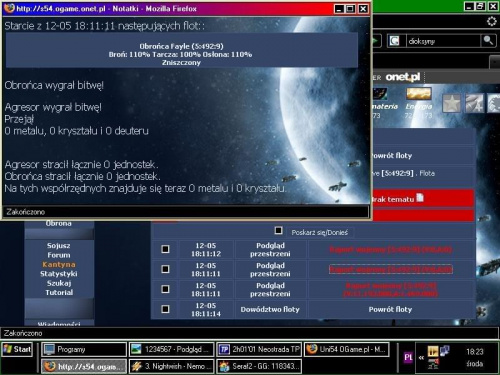Click the search magnifier icon beside dioksyny
500x375 pixels.
(x=488, y=41)
